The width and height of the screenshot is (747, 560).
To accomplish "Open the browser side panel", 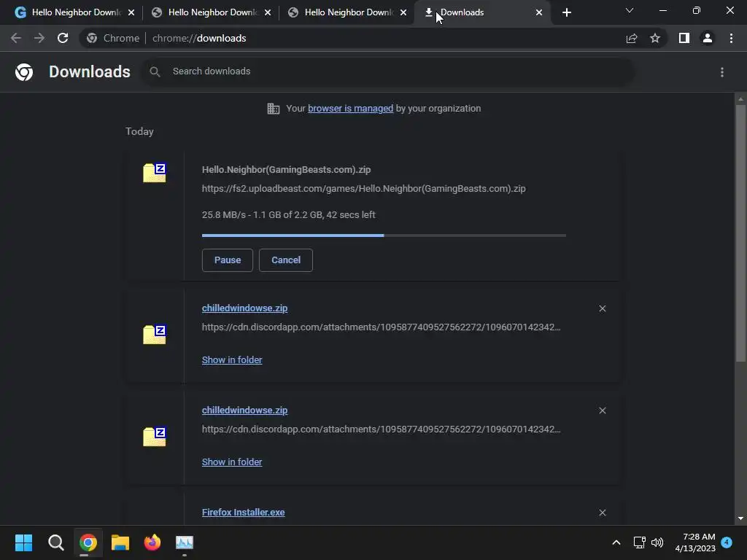I will click(x=684, y=38).
